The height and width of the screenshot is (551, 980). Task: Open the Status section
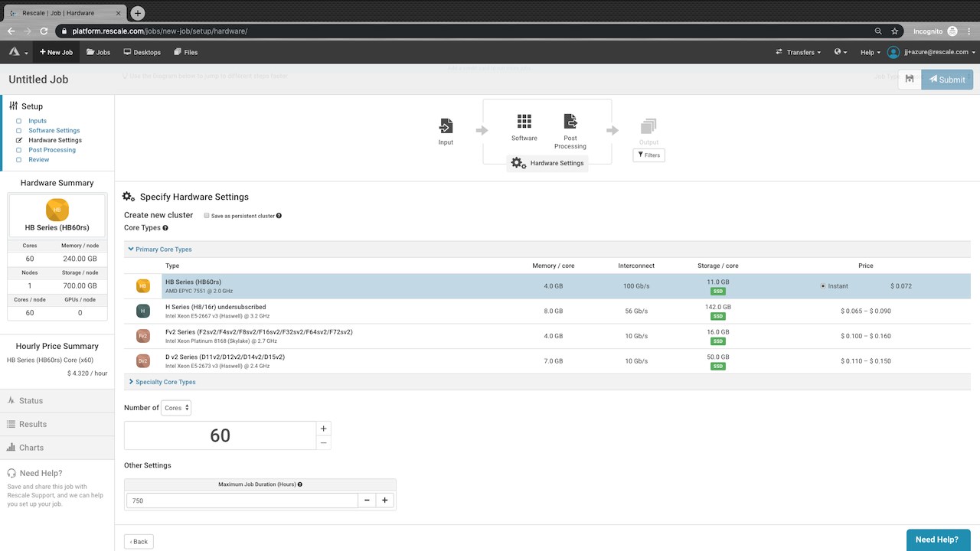[x=57, y=400]
